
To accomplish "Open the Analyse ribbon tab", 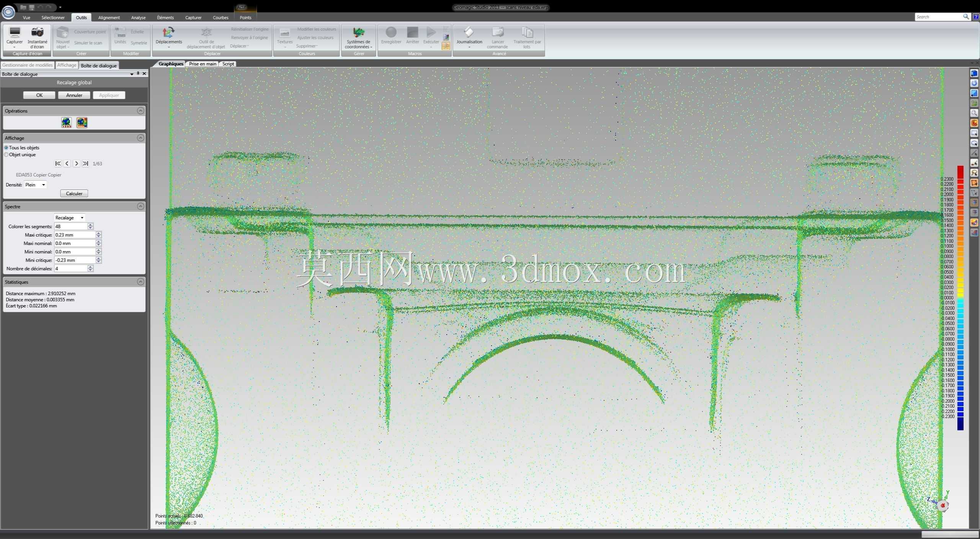I will 138,18.
